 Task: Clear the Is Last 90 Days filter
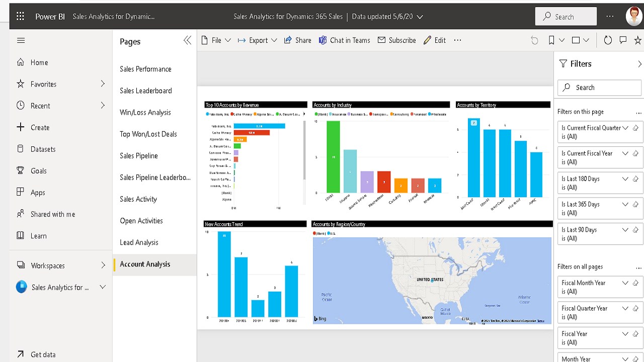[635, 230]
